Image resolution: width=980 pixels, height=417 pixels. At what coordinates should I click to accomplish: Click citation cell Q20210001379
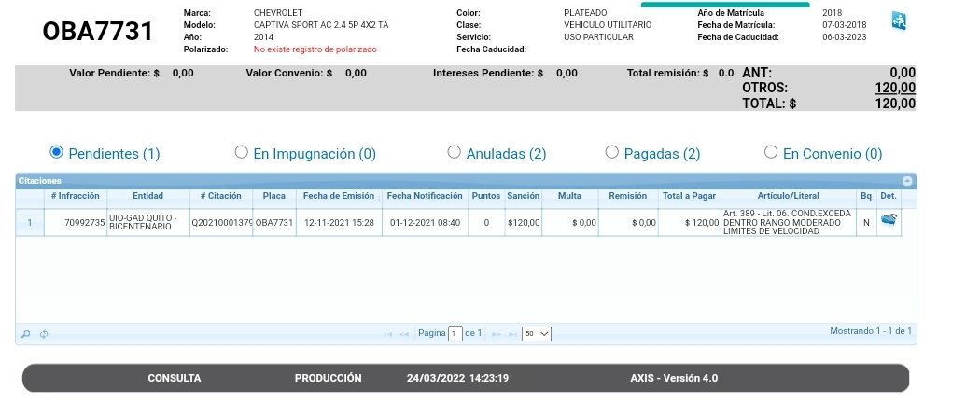[x=221, y=222]
